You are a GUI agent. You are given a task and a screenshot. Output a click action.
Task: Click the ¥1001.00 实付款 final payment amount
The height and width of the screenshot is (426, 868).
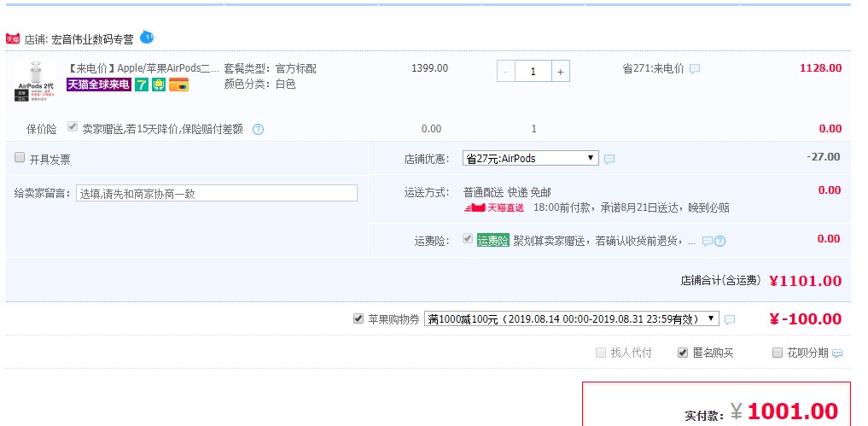[x=784, y=411]
